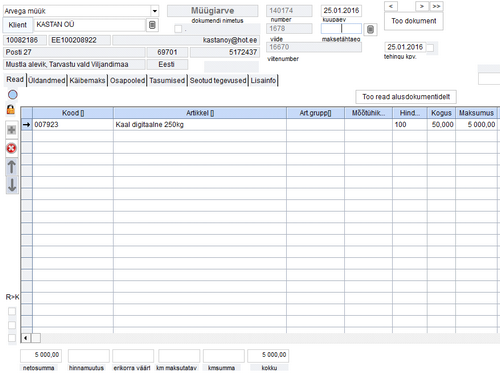Jump to last document with >> button

(x=436, y=6)
